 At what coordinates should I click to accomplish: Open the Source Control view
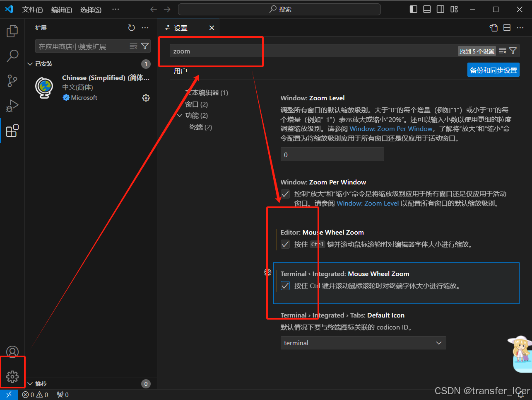[x=12, y=81]
